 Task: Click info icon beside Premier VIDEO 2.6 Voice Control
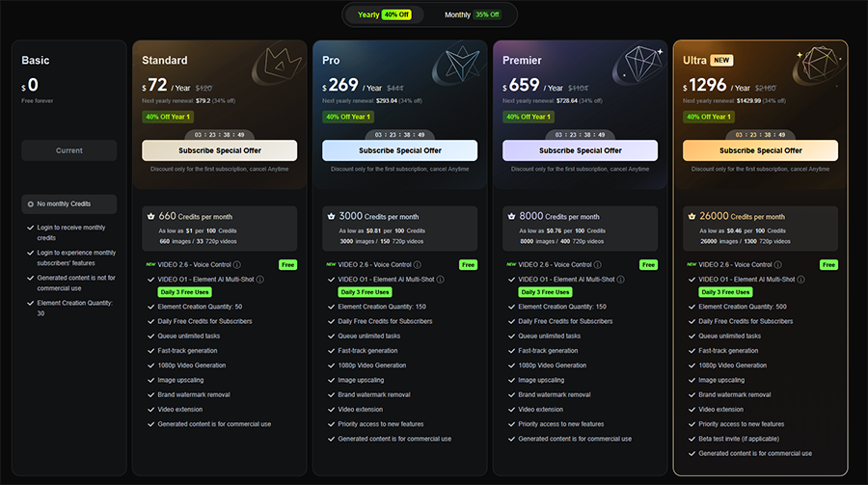597,264
